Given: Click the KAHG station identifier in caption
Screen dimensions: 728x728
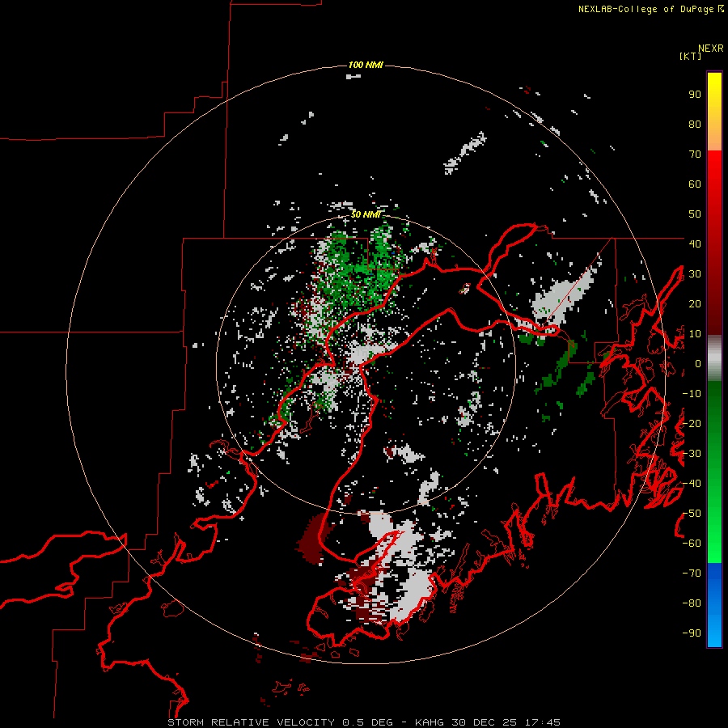Looking at the screenshot, I should (430, 722).
